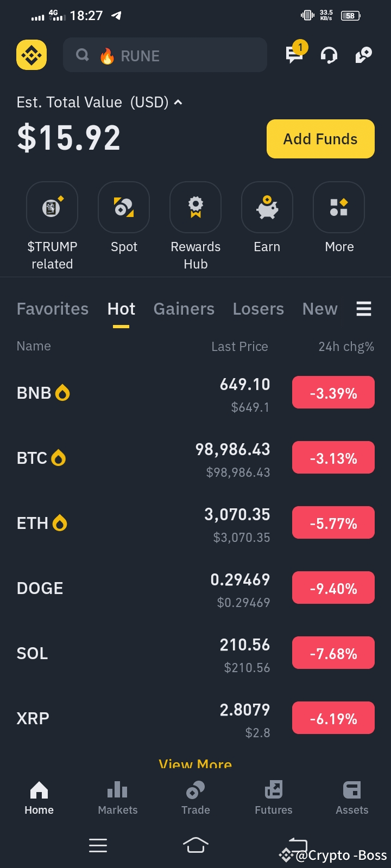
Task: Toggle the Est. Total Value visibility arrow
Action: [178, 102]
